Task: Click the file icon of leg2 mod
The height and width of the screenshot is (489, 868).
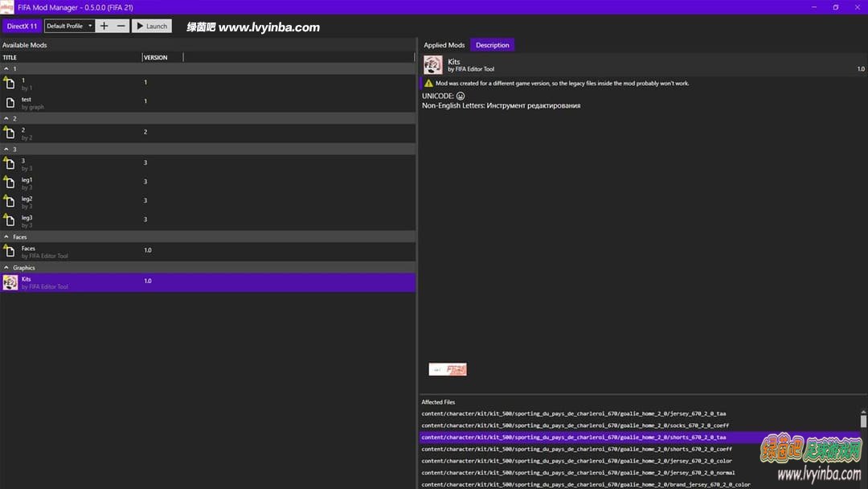Action: click(10, 202)
